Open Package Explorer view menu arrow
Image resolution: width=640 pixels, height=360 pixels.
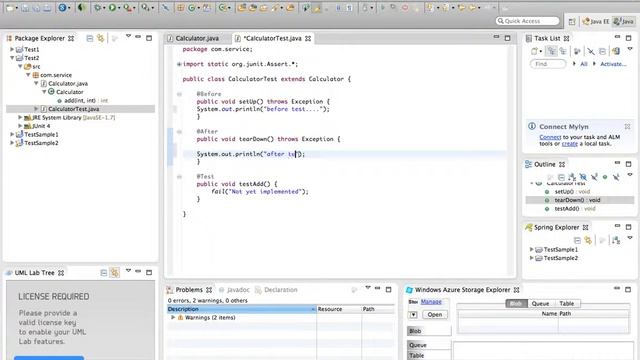[x=128, y=37]
